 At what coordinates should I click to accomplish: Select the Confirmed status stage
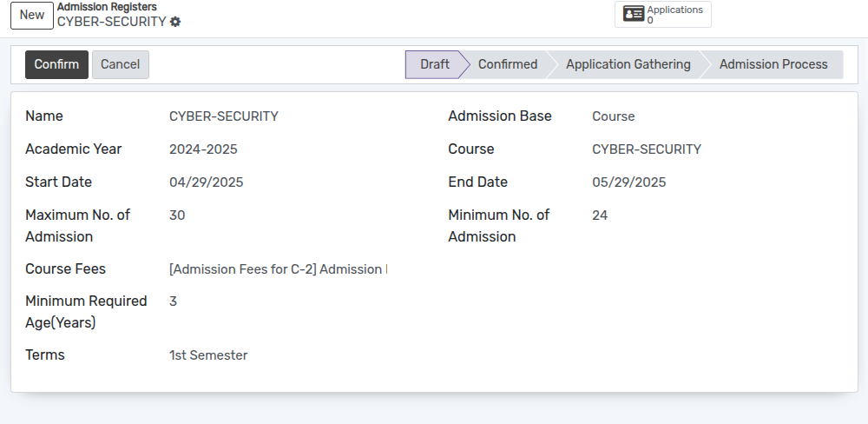coord(508,64)
